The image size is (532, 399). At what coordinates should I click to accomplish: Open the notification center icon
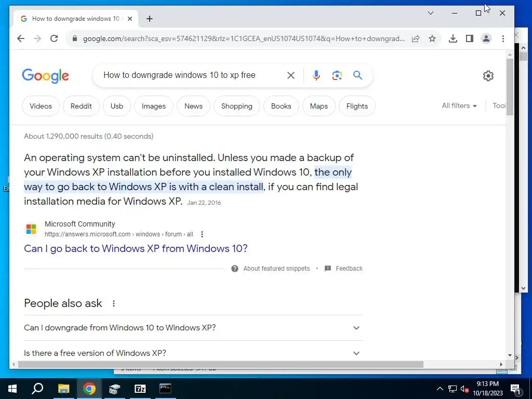pos(515,389)
